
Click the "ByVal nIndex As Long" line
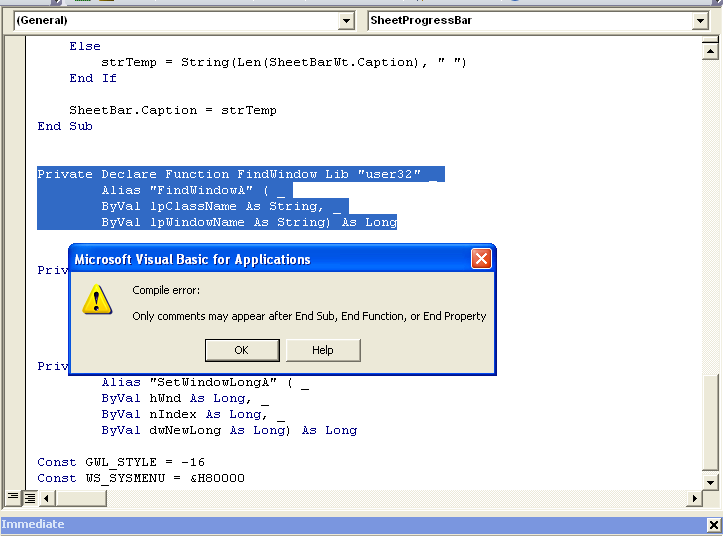point(193,415)
